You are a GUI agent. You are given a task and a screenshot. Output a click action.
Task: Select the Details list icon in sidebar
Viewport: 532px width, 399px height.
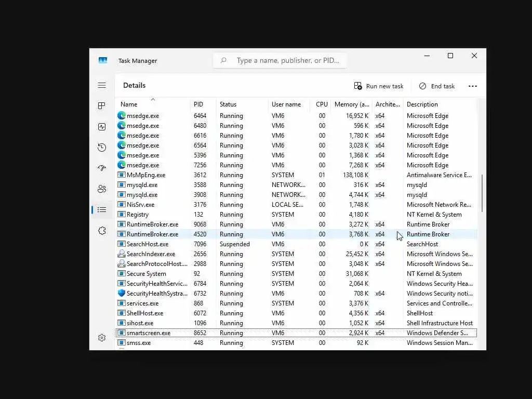[x=102, y=210]
